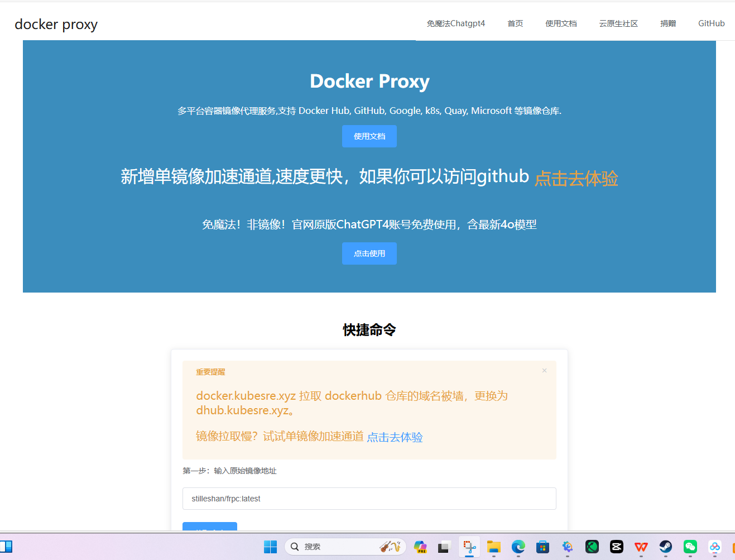The height and width of the screenshot is (560, 735).
Task: Click the 免魔法！非镜像！ ChatGPT4 promo text
Action: pos(369,224)
